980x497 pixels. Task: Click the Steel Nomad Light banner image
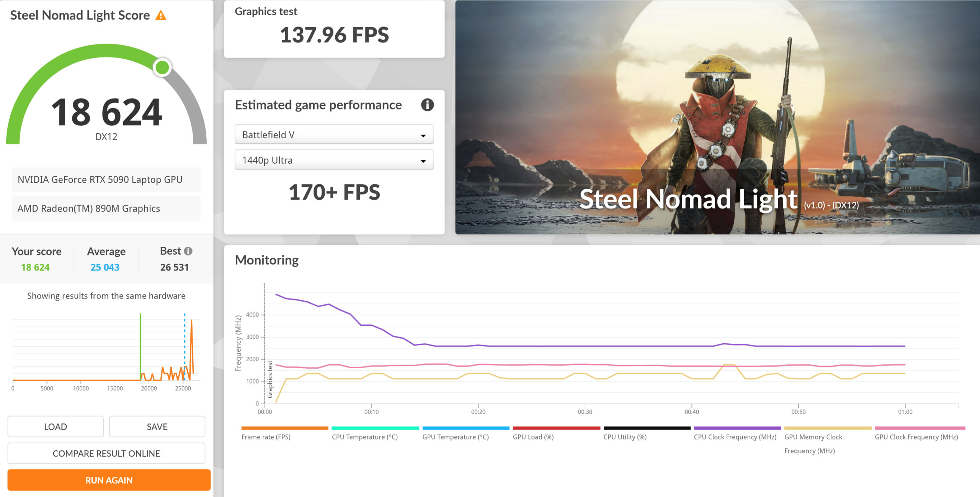pos(717,117)
